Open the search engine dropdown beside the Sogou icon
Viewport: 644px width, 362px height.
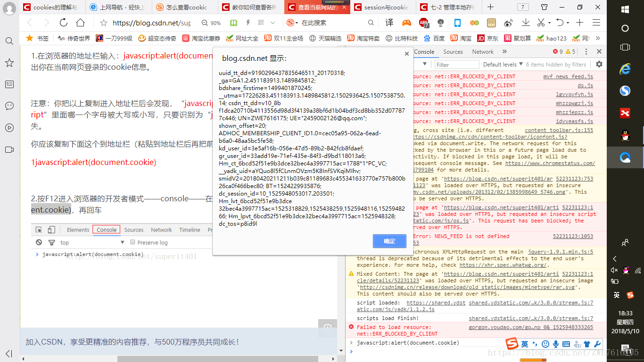(297, 23)
